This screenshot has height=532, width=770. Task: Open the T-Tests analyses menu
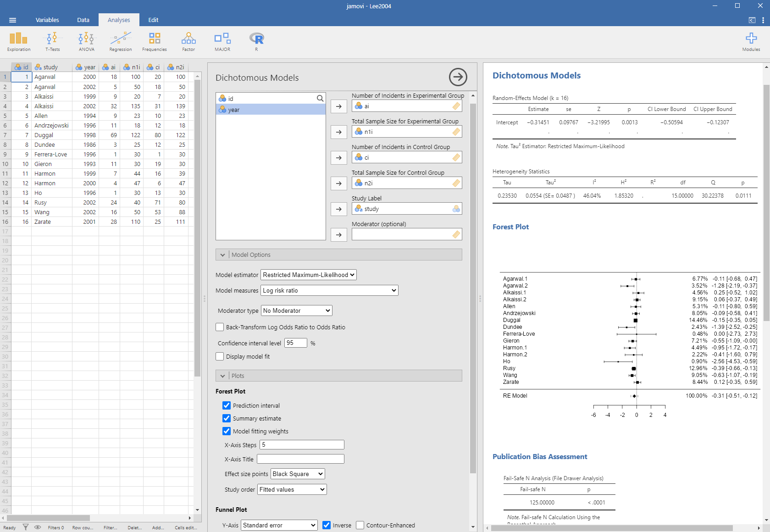point(52,42)
